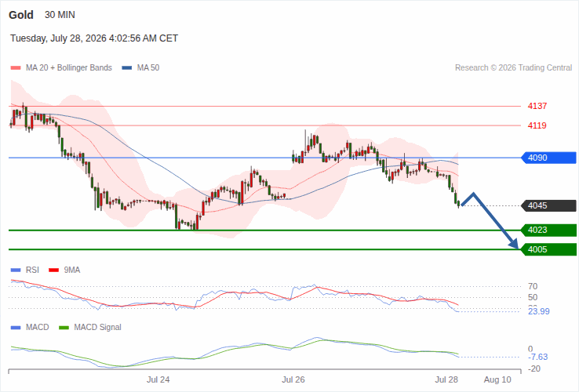Click the red 9MA legend marker

pyautogui.click(x=54, y=270)
